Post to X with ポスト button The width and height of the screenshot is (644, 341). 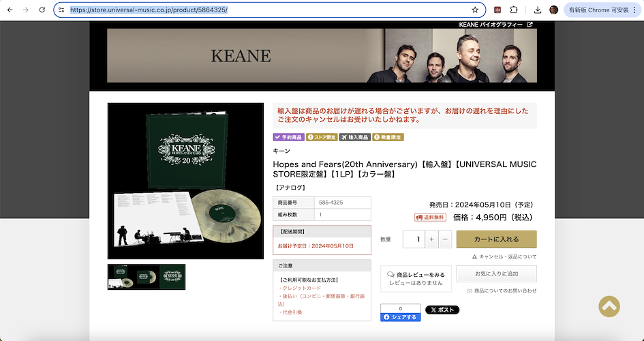442,310
